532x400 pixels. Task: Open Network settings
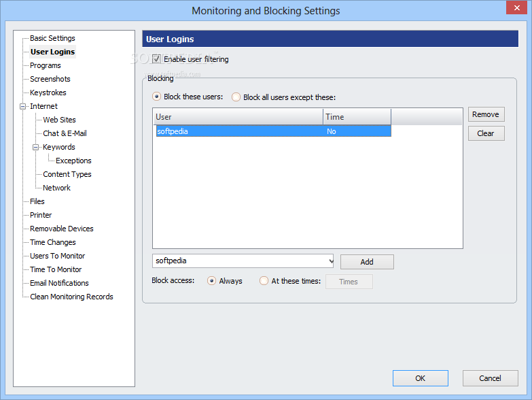[56, 188]
